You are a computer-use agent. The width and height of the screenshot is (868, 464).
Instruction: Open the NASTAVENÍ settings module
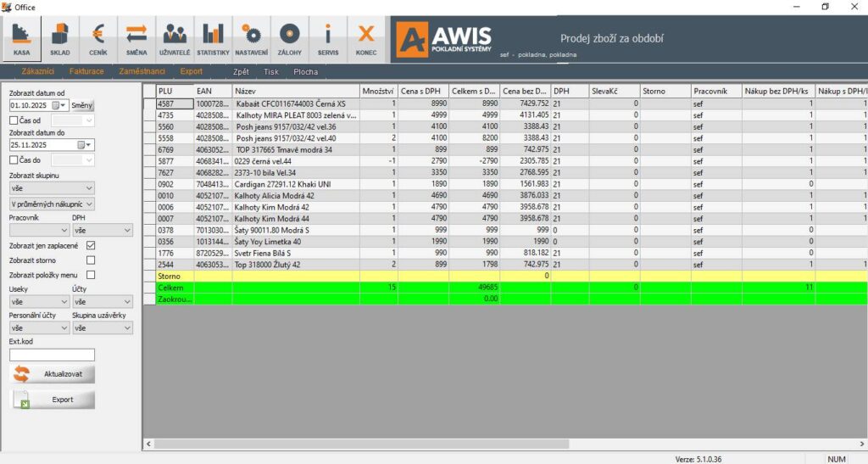251,39
